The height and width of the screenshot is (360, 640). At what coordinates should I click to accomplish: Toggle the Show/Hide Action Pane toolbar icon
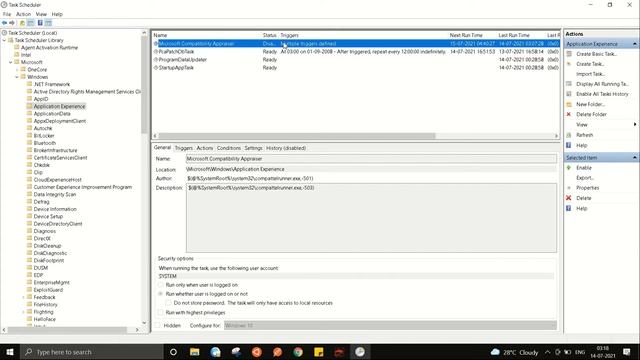coord(48,23)
